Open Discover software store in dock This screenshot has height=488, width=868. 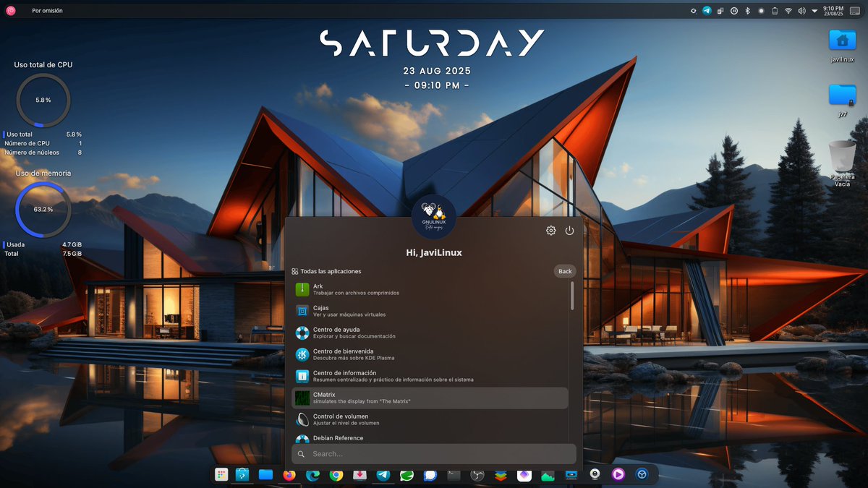pos(242,475)
